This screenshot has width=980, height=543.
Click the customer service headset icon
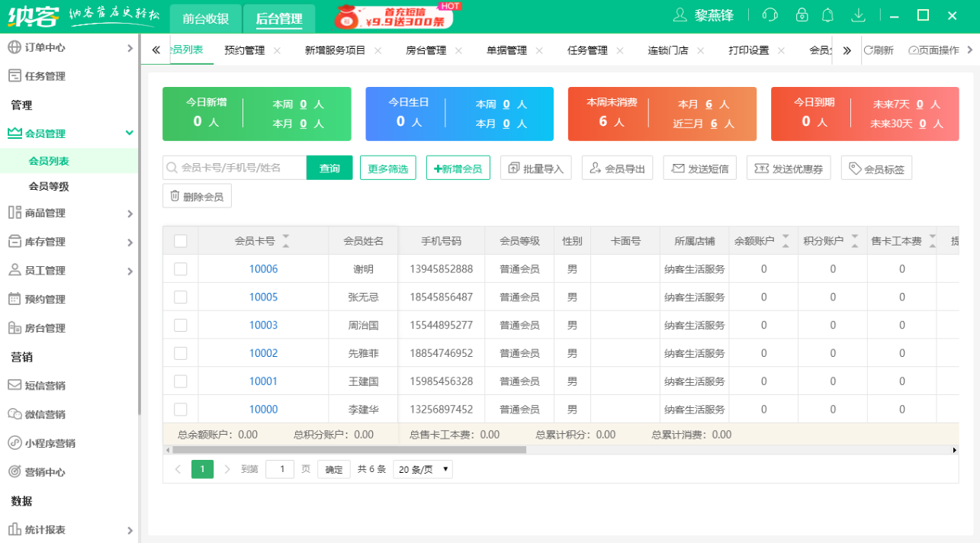tap(770, 15)
